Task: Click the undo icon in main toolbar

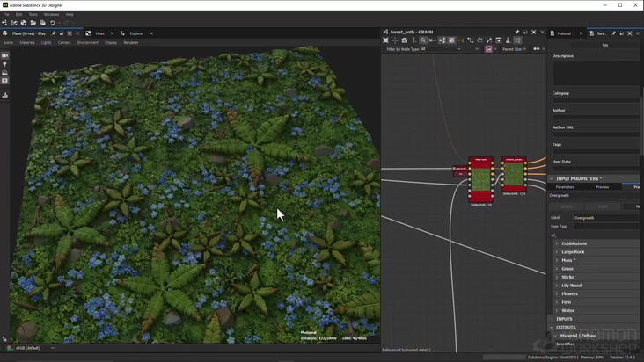Action: coord(52,23)
